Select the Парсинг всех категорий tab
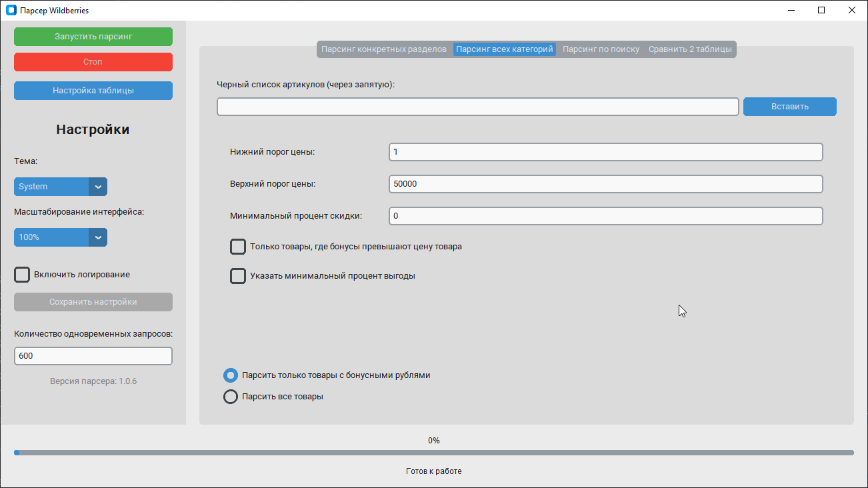 (x=505, y=49)
